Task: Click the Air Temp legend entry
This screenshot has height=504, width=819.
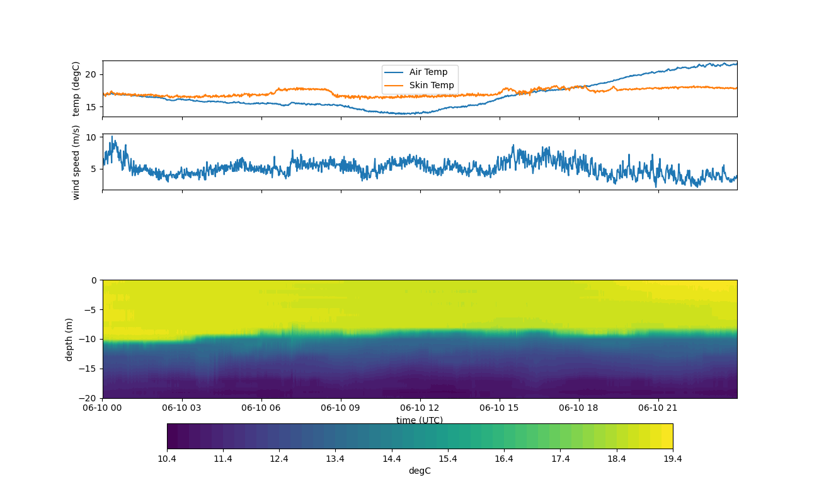Action: pos(428,72)
